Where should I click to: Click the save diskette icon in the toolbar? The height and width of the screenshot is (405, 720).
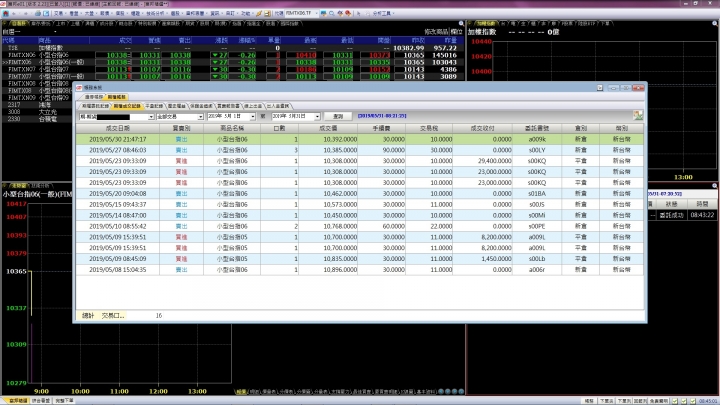[268, 13]
